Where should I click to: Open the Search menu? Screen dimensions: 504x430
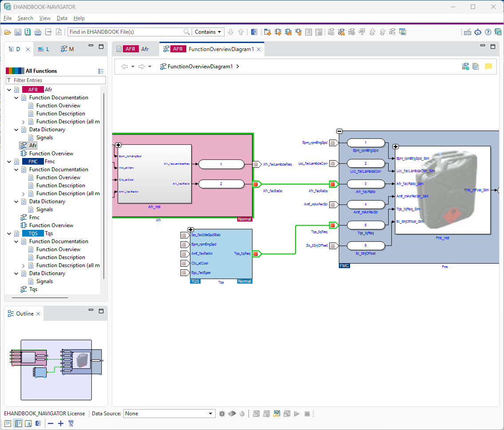[25, 18]
